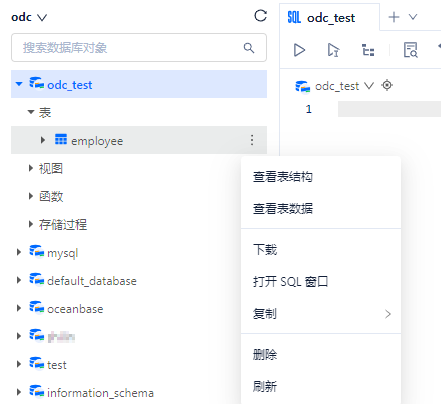This screenshot has width=441, height=404.
Task: Open the 复制 submenu
Action: click(321, 314)
